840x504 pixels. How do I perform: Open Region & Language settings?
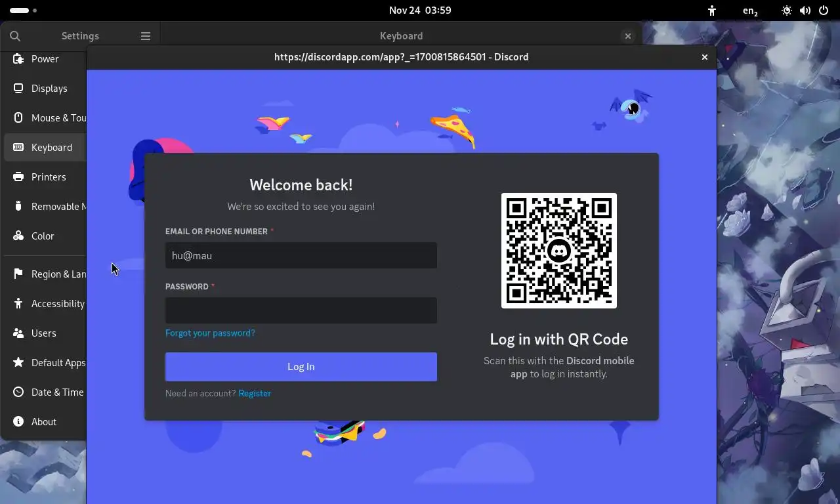pos(45,274)
